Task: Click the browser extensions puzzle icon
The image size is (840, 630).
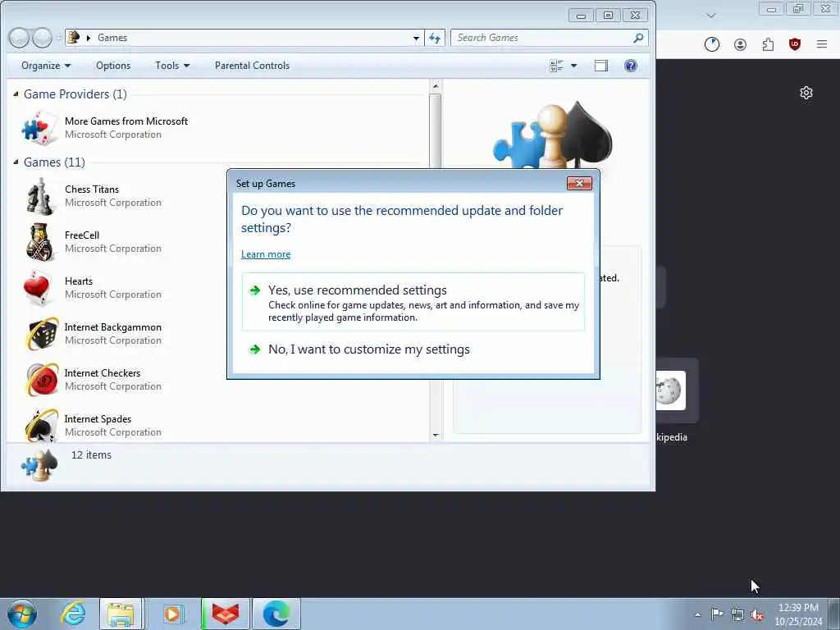Action: pyautogui.click(x=768, y=44)
